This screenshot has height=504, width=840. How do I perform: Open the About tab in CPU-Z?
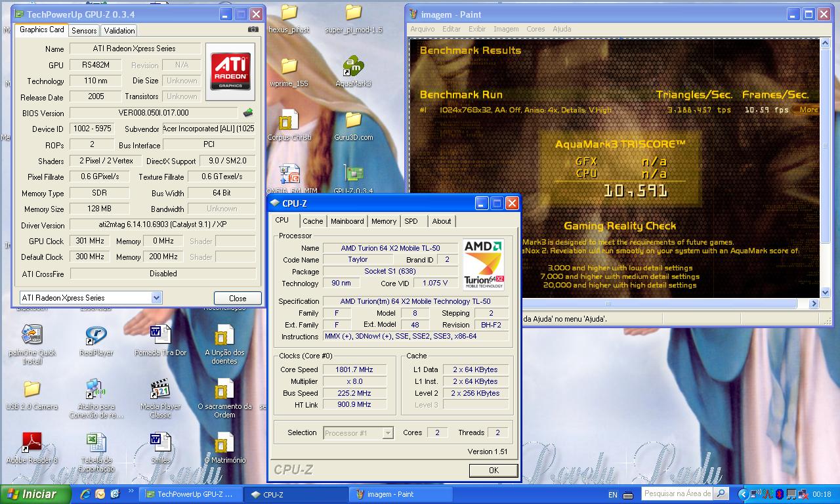click(442, 221)
